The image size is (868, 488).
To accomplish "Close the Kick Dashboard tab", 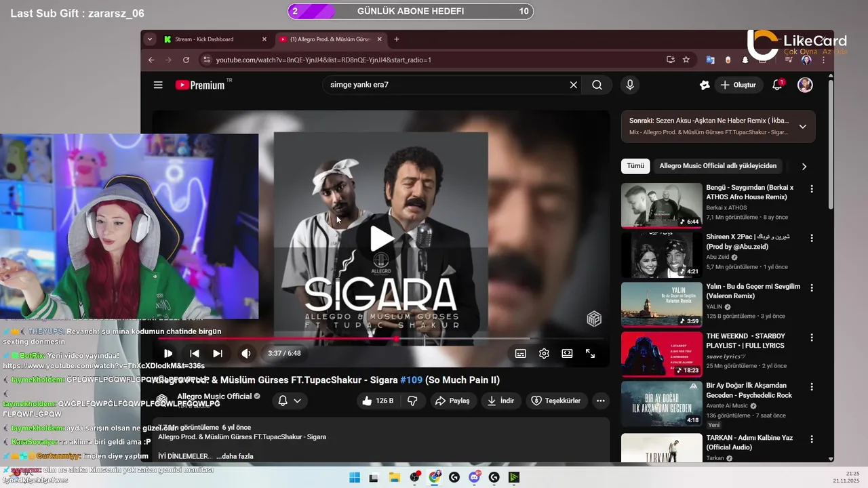I will pos(264,39).
